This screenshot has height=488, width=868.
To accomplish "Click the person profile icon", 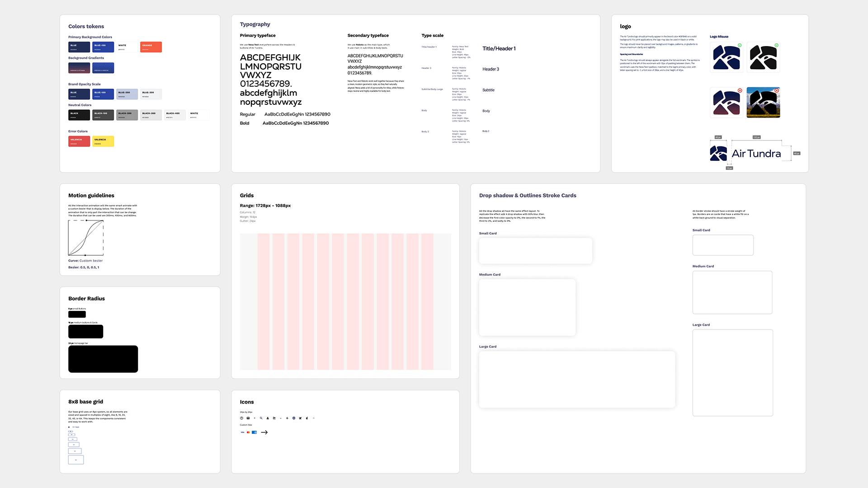I will 268,418.
